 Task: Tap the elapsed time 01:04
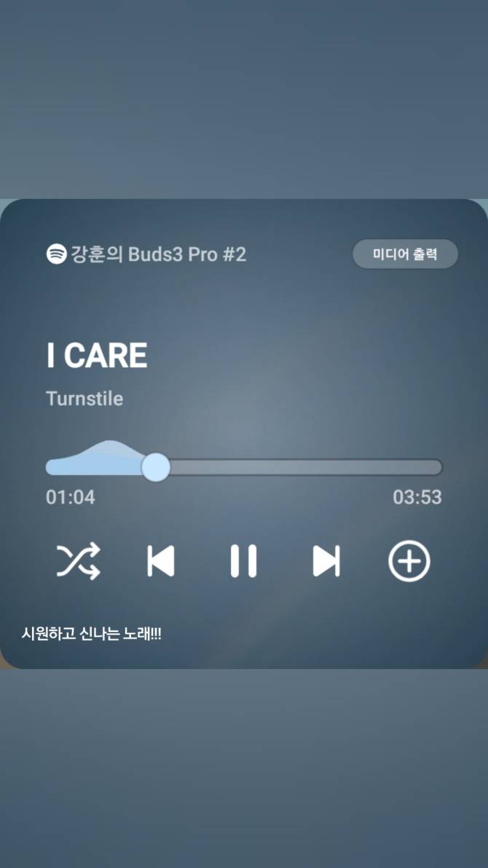click(70, 497)
